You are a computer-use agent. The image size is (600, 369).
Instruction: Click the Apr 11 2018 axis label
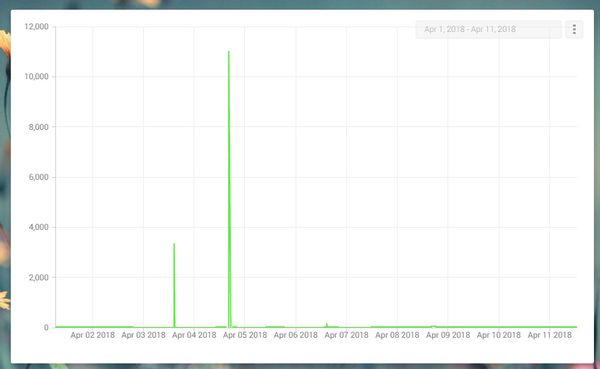pyautogui.click(x=549, y=335)
